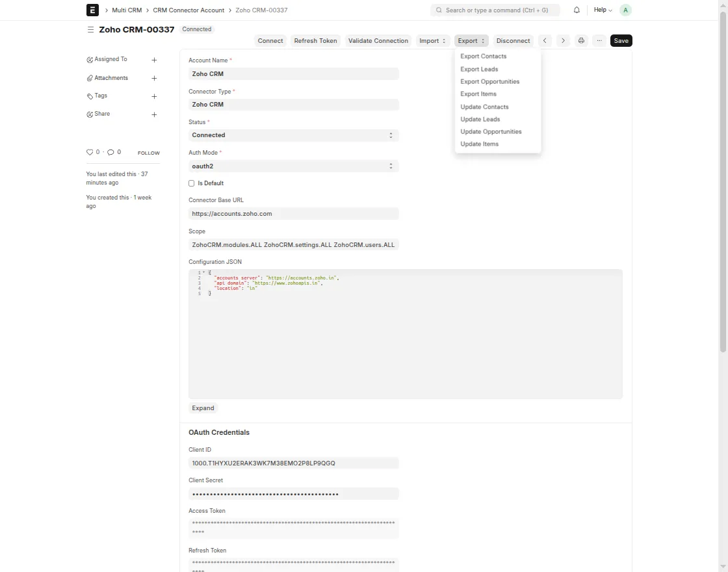Screen dimensions: 728x572
Task: Click the Client Secret field
Action: [293, 493]
